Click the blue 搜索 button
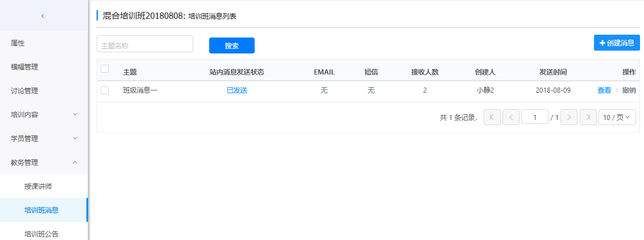Viewport: 644px width, 240px height. pos(231,45)
